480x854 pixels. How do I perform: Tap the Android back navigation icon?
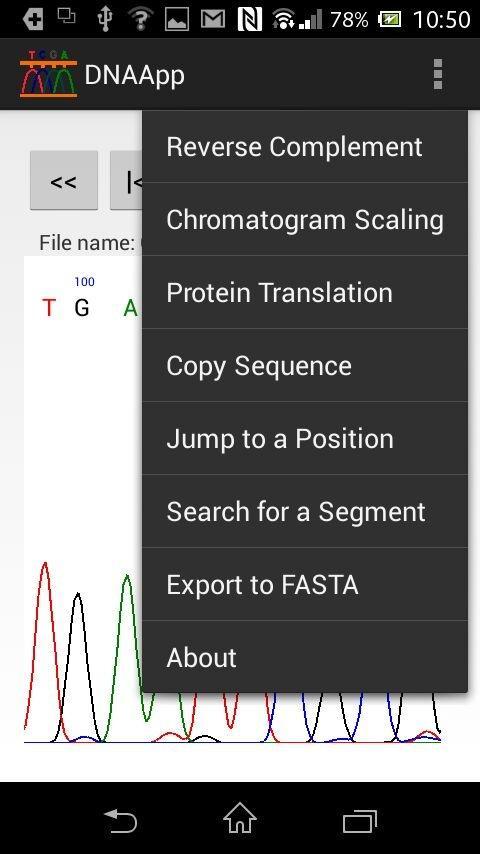click(x=120, y=820)
